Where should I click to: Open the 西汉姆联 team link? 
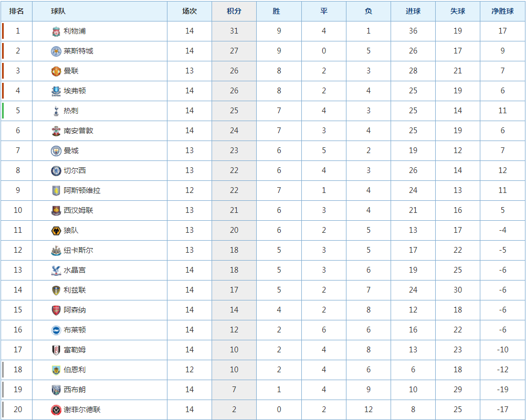click(78, 210)
